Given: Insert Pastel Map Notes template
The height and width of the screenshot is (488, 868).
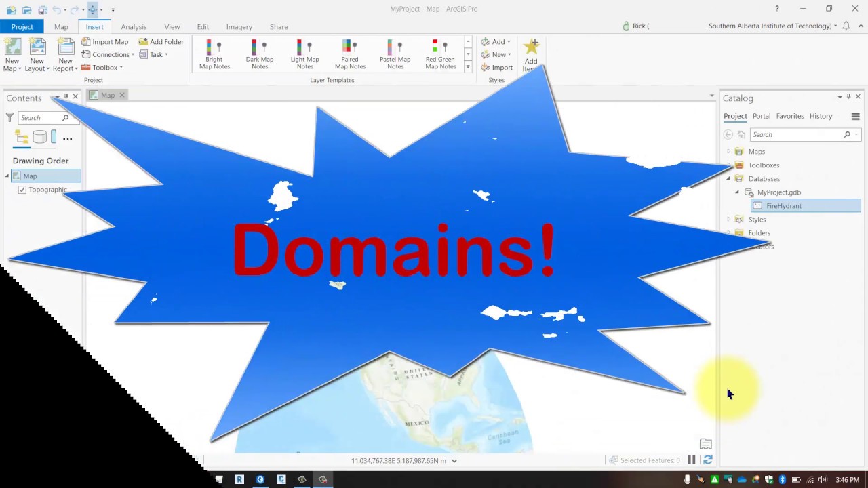Looking at the screenshot, I should pyautogui.click(x=395, y=54).
